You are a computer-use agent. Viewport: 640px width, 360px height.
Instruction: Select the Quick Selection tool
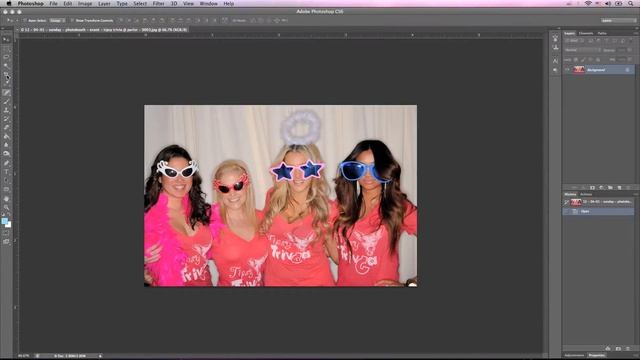pos(6,66)
